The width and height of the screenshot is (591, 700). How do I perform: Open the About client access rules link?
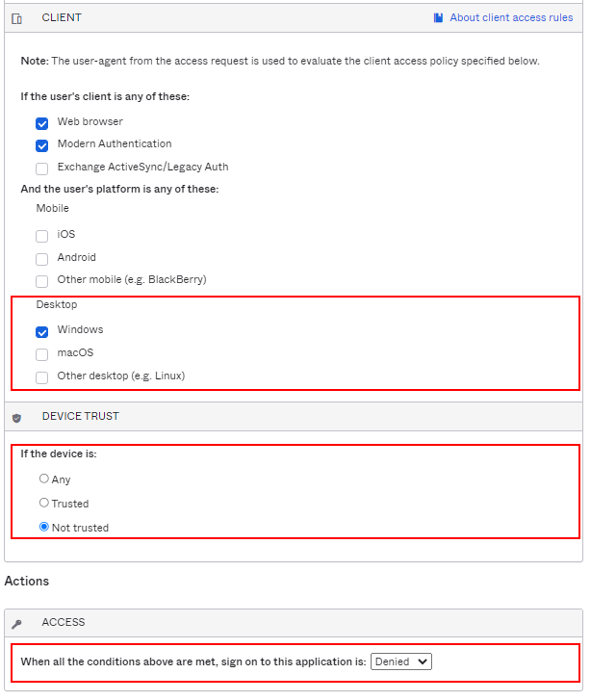[511, 17]
